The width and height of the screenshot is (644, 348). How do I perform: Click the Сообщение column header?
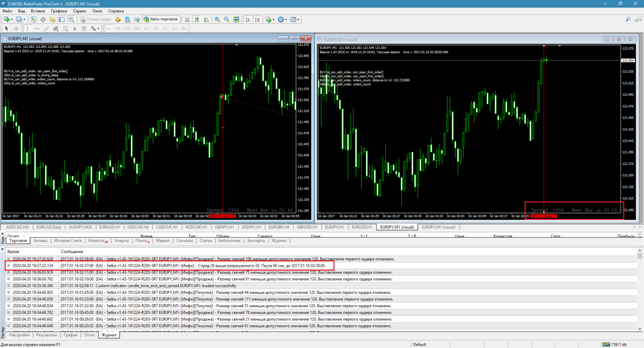pyautogui.click(x=348, y=252)
